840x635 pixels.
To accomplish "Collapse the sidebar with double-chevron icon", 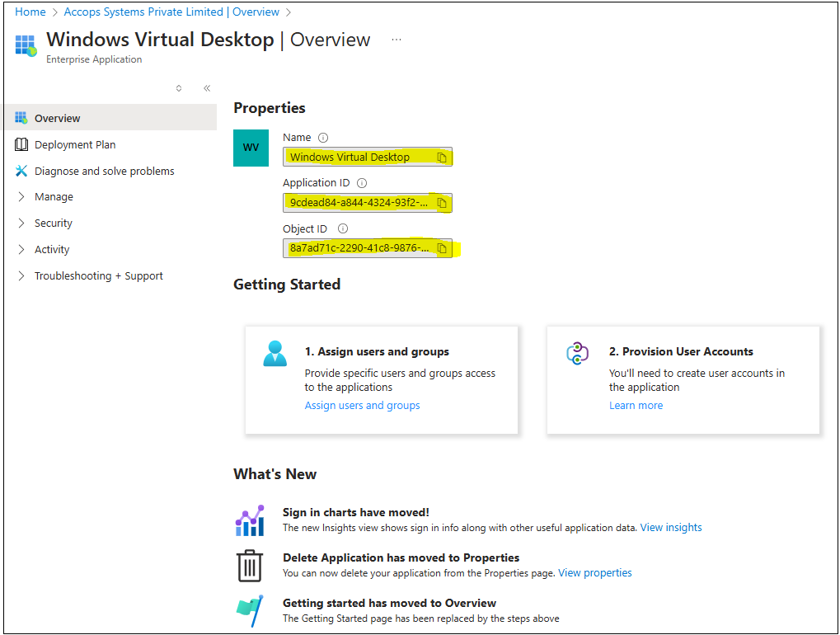I will coord(206,88).
